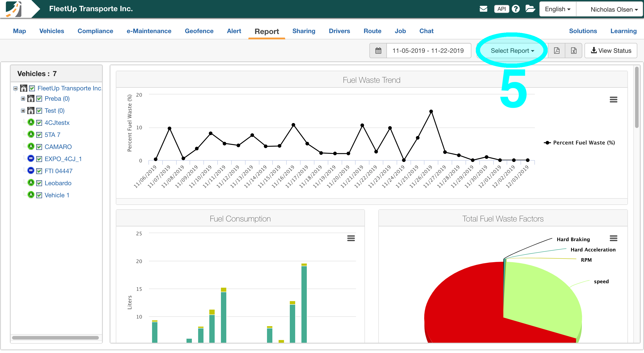Click the API icon in header
The width and height of the screenshot is (644, 353).
[x=501, y=9]
